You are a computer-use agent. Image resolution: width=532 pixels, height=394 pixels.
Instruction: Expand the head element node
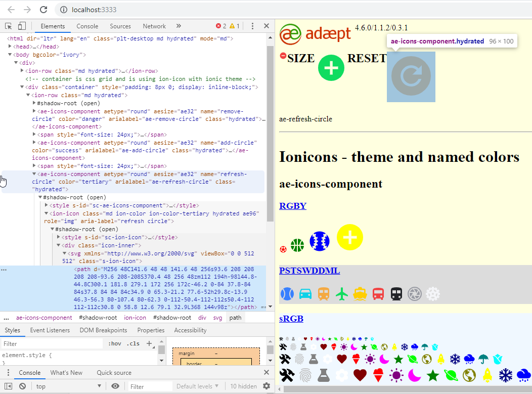click(10, 47)
